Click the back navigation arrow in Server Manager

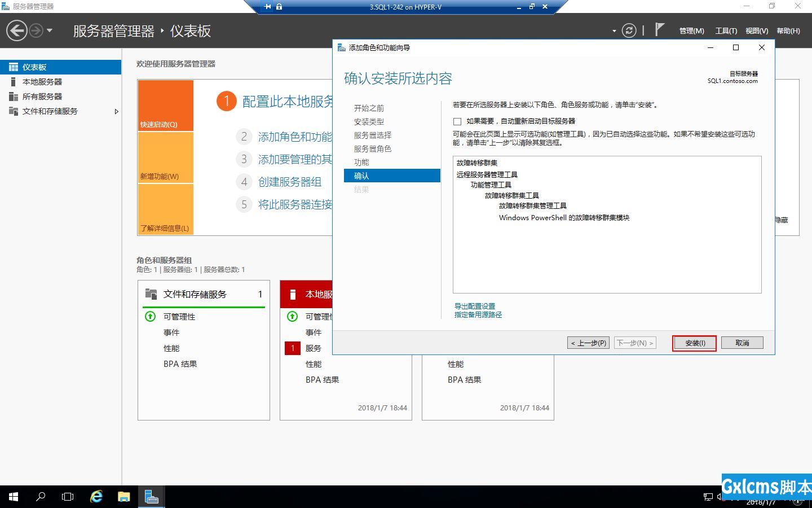click(17, 30)
